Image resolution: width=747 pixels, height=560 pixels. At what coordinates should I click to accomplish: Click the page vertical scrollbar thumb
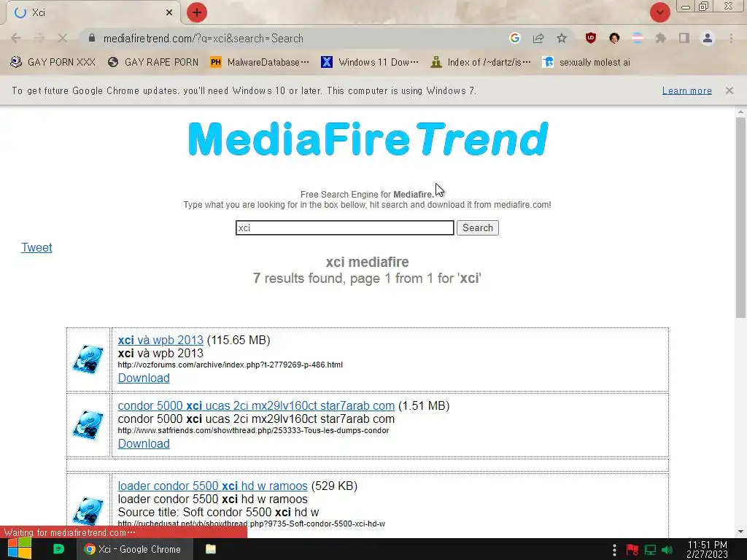coord(740,217)
